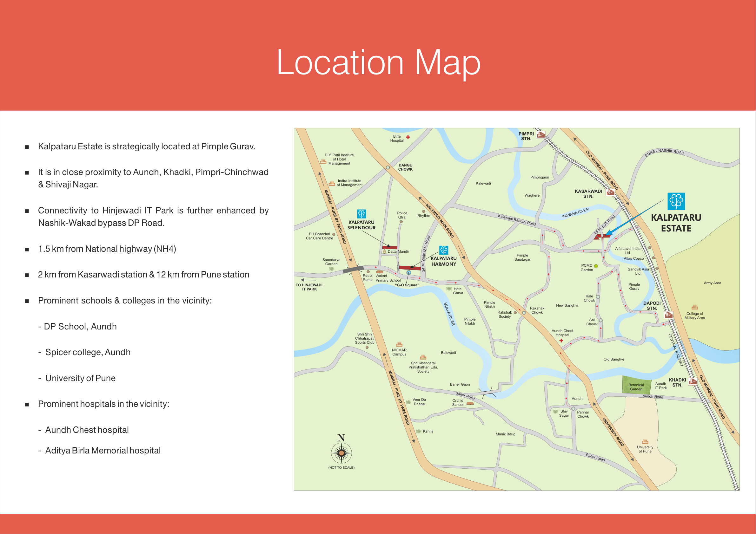Click the Shiv Sagar restaurant icon
756x534 pixels.
coord(555,412)
